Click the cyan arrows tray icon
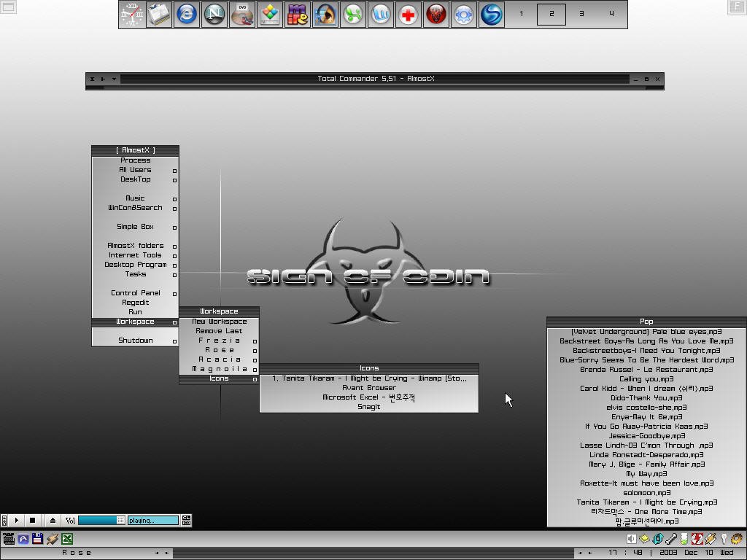 tap(658, 539)
